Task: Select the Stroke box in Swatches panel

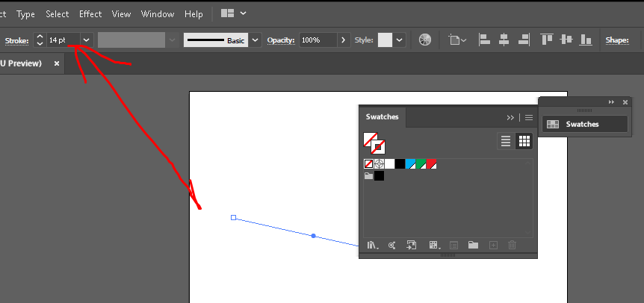Action: click(x=378, y=147)
